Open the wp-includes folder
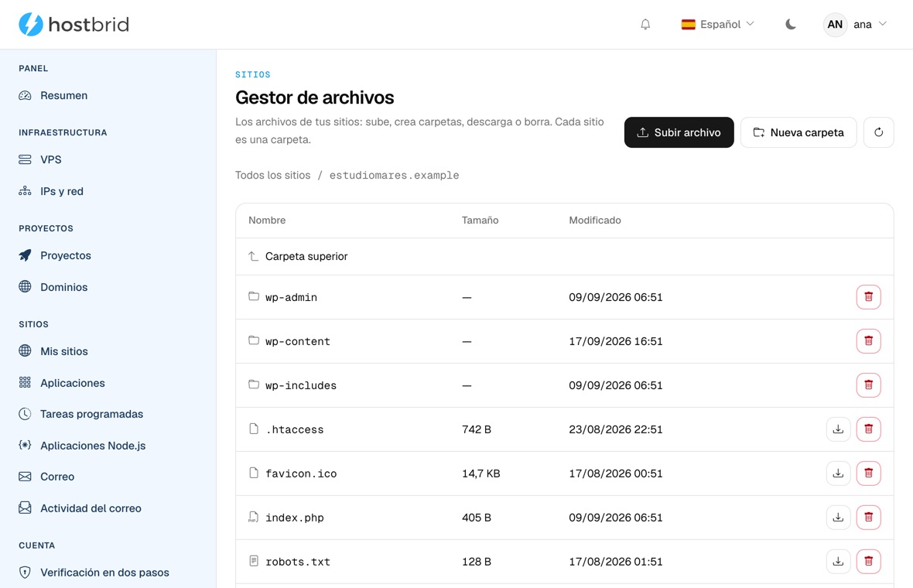Screen dimensions: 913x588 pyautogui.click(x=301, y=385)
